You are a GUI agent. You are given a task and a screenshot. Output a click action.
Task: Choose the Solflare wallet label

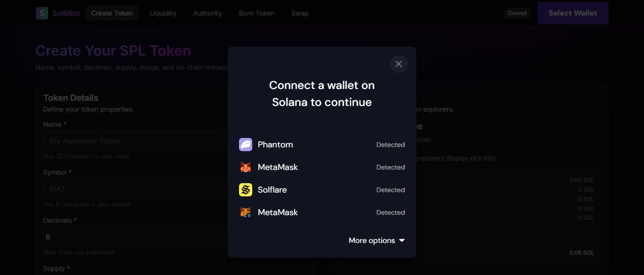tap(272, 190)
